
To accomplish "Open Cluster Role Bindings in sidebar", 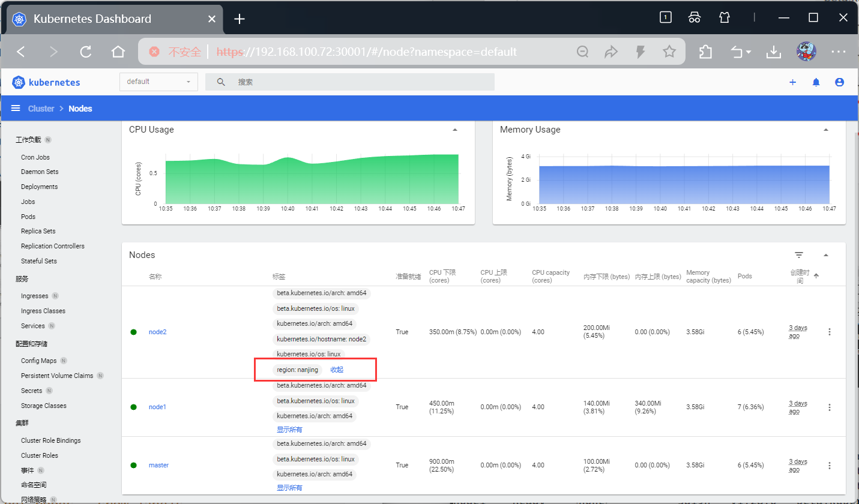I will [51, 440].
